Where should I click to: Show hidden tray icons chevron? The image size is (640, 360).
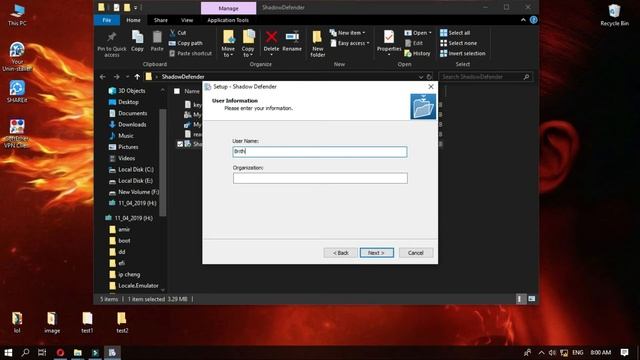pos(541,352)
